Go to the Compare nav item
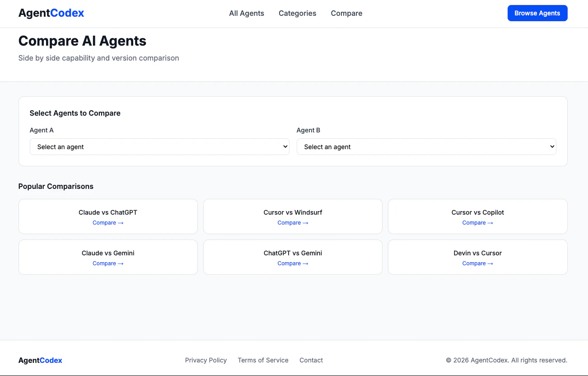The width and height of the screenshot is (588, 376). click(346, 13)
